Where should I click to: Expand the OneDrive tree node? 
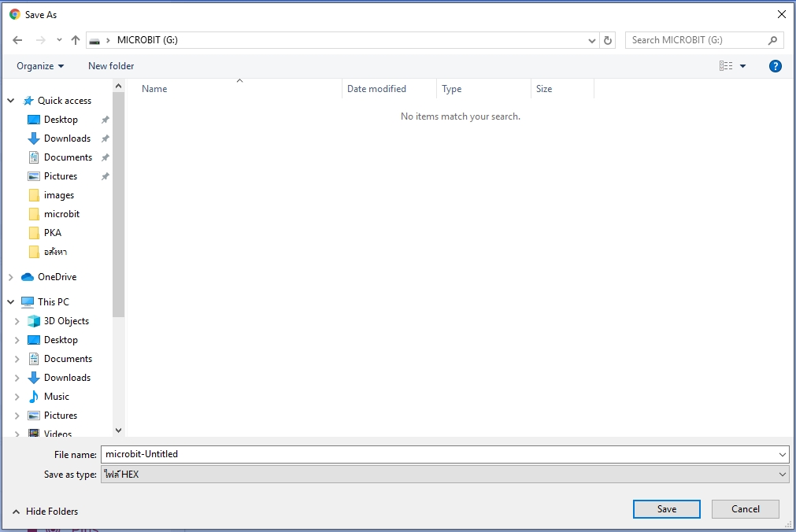click(11, 277)
